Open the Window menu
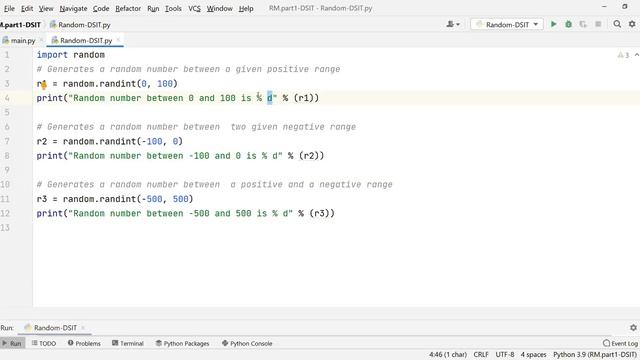Viewport: 640px width, 360px height. [220, 8]
